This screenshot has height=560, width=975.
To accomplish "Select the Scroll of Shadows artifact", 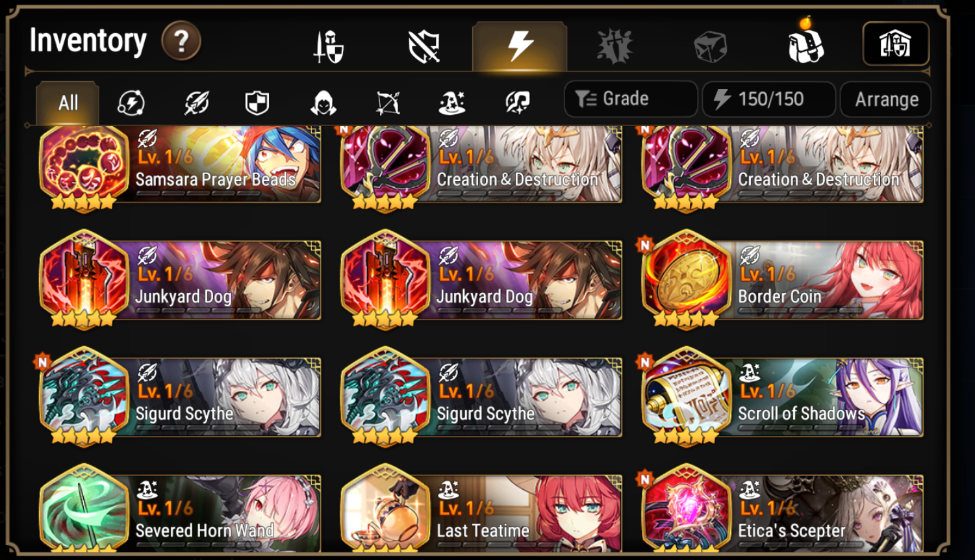I will pyautogui.click(x=782, y=398).
